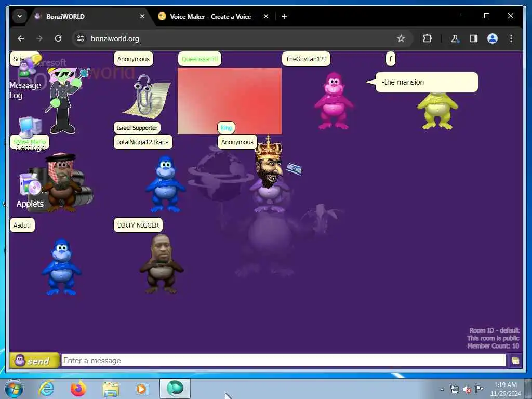
Task: Click the blue Bonzi left of globe logo
Action: (165, 184)
